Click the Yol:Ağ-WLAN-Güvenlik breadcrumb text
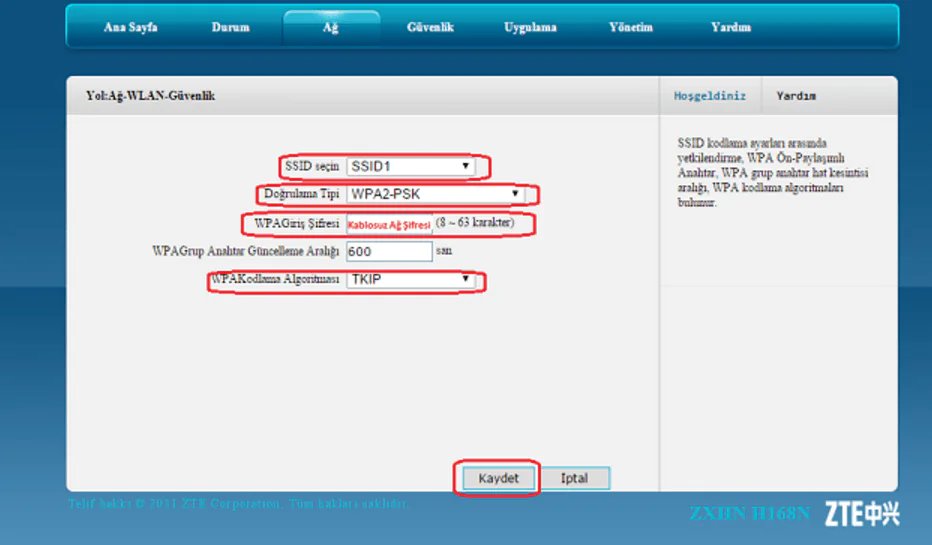This screenshot has width=932, height=545. [150, 96]
